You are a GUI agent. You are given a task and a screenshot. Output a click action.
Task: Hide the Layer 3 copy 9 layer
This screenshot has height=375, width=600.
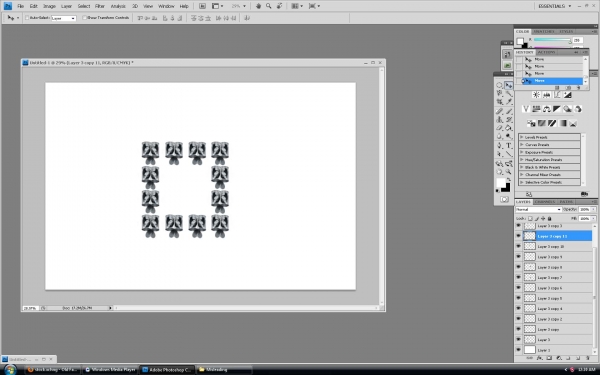tap(518, 257)
